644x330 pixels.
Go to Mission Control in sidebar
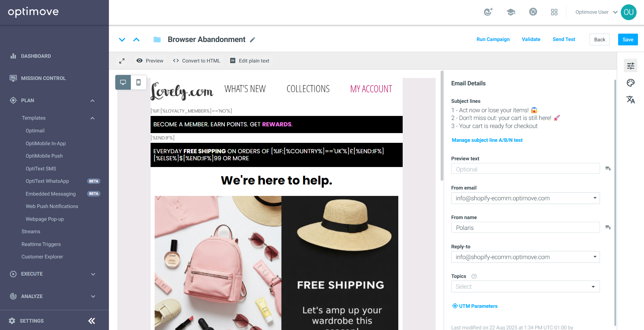point(43,78)
